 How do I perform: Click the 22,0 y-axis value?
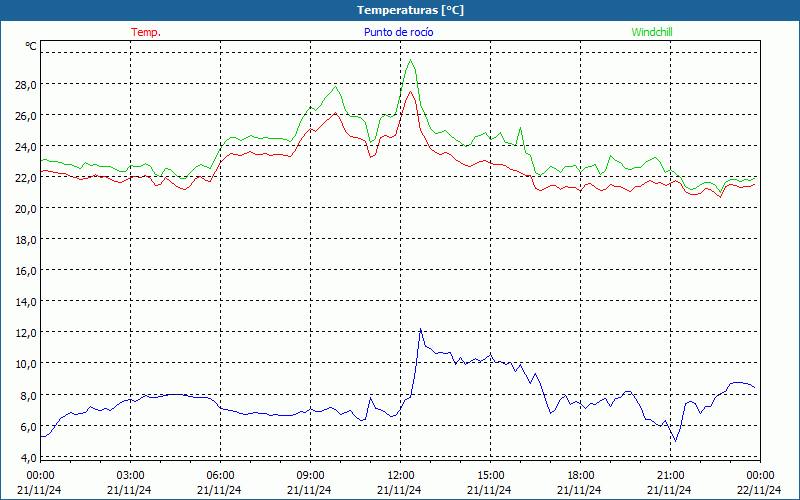pos(26,178)
